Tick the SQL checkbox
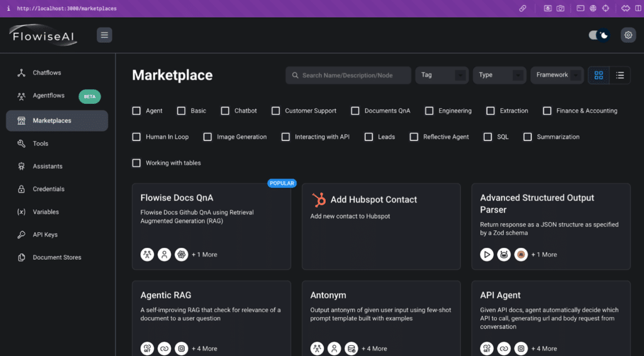 click(487, 136)
